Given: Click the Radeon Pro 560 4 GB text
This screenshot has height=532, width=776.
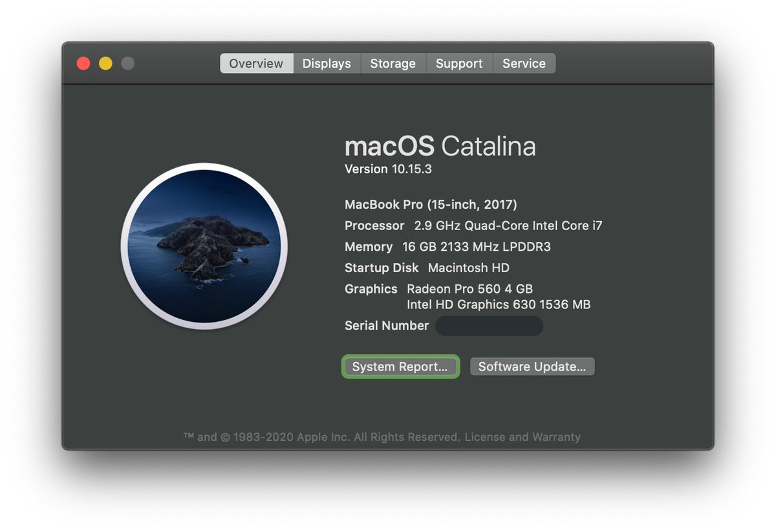Looking at the screenshot, I should point(470,289).
